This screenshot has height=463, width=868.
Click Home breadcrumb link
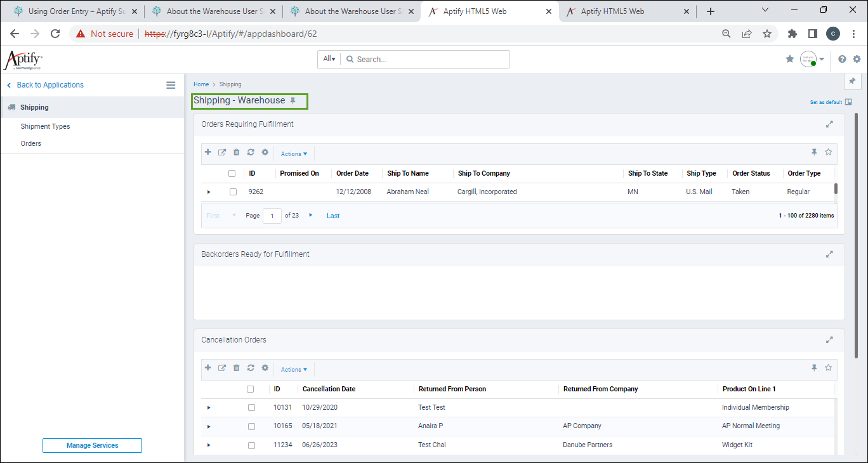click(x=201, y=84)
